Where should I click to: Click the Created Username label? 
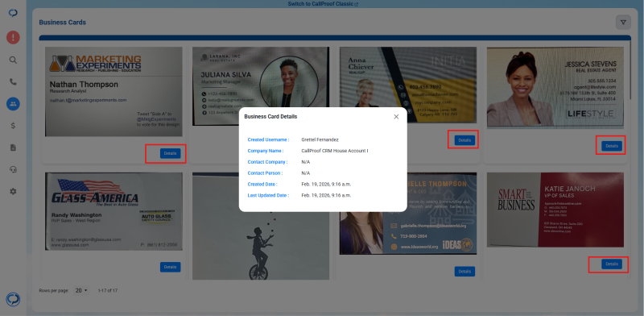pos(268,140)
